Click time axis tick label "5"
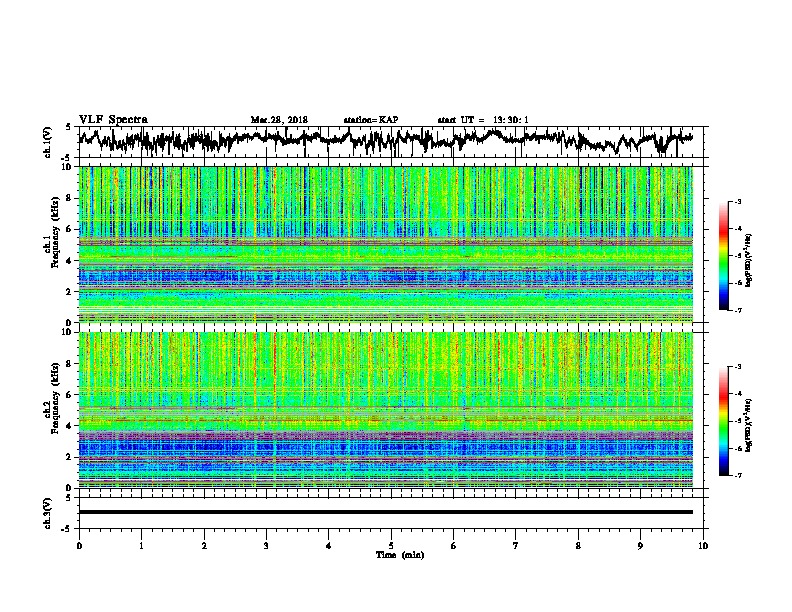 click(391, 545)
